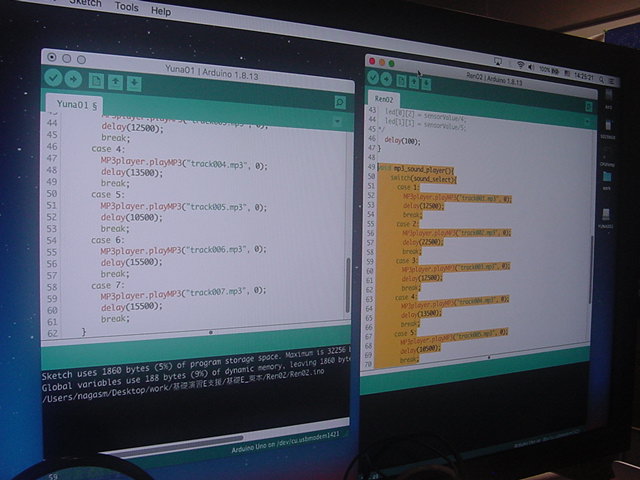Click "case 1:" in Ren02 editor
The image size is (640, 480).
coord(408,187)
